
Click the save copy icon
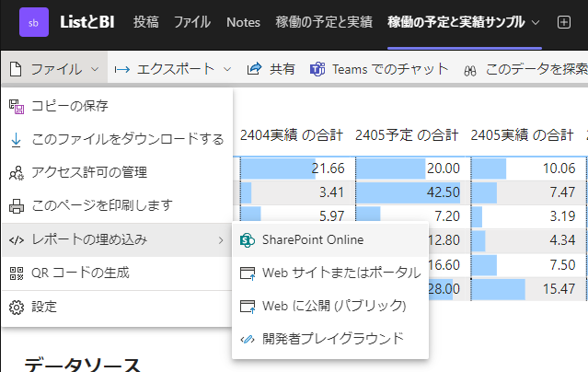click(17, 107)
